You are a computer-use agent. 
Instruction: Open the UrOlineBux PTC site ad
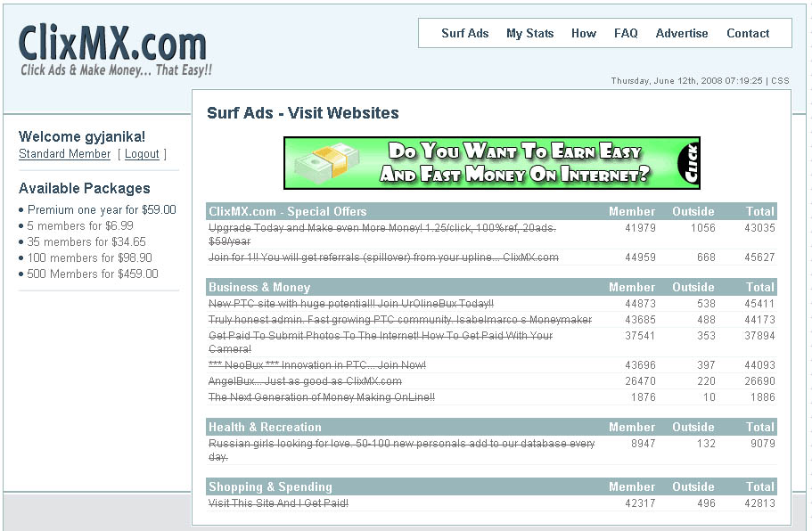[x=351, y=303]
